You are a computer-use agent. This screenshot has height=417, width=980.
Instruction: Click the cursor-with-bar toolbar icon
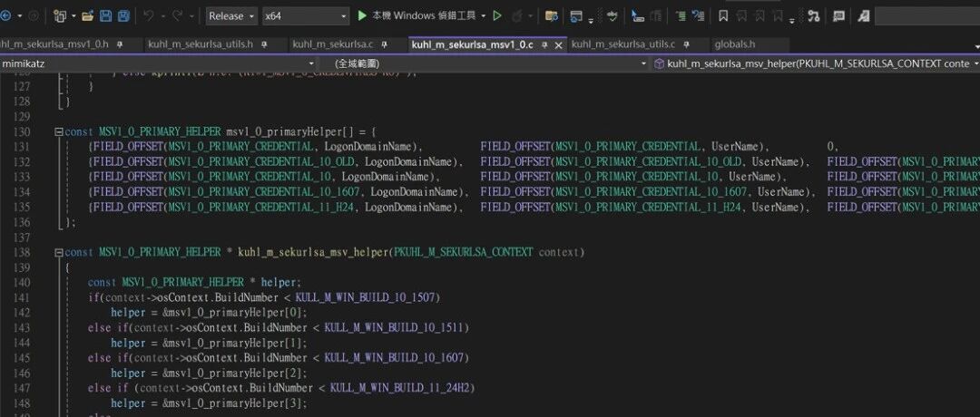638,16
